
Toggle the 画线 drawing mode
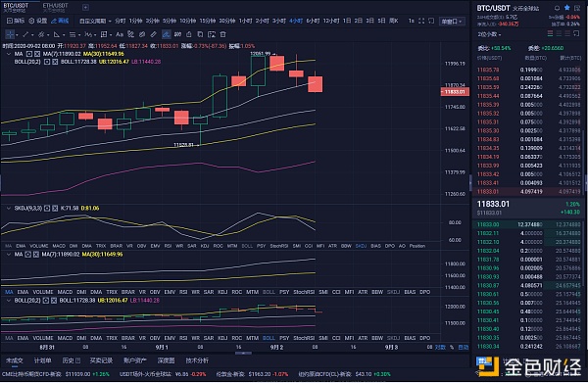pyautogui.click(x=60, y=21)
